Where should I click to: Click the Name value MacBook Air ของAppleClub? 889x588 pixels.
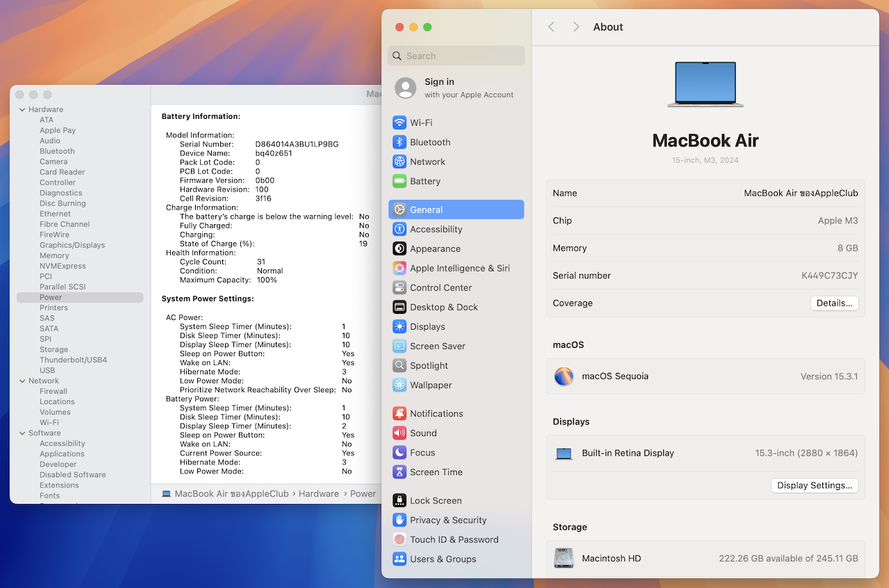click(801, 193)
